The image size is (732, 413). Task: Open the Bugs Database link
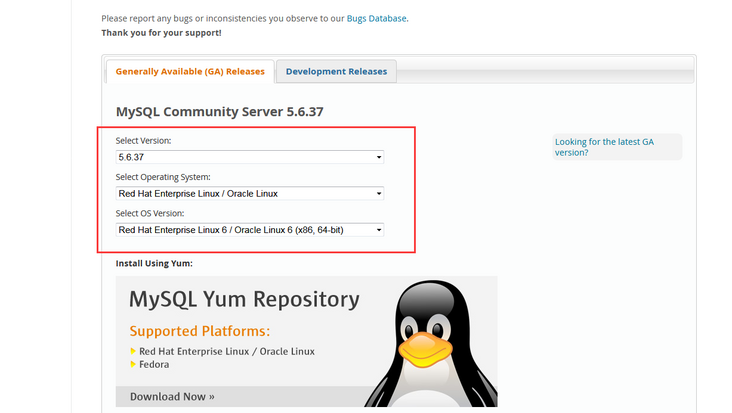(377, 18)
